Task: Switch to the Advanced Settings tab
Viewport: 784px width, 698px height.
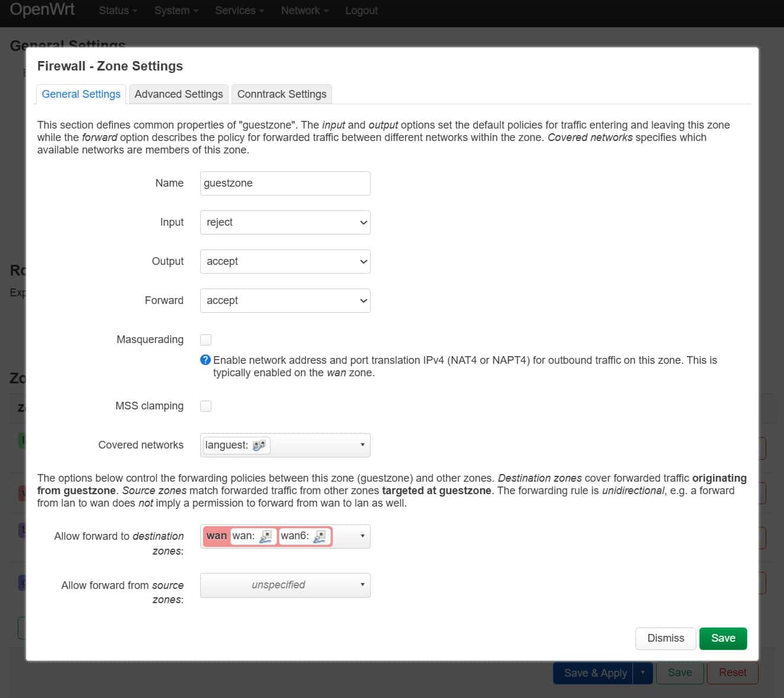Action: click(x=178, y=94)
